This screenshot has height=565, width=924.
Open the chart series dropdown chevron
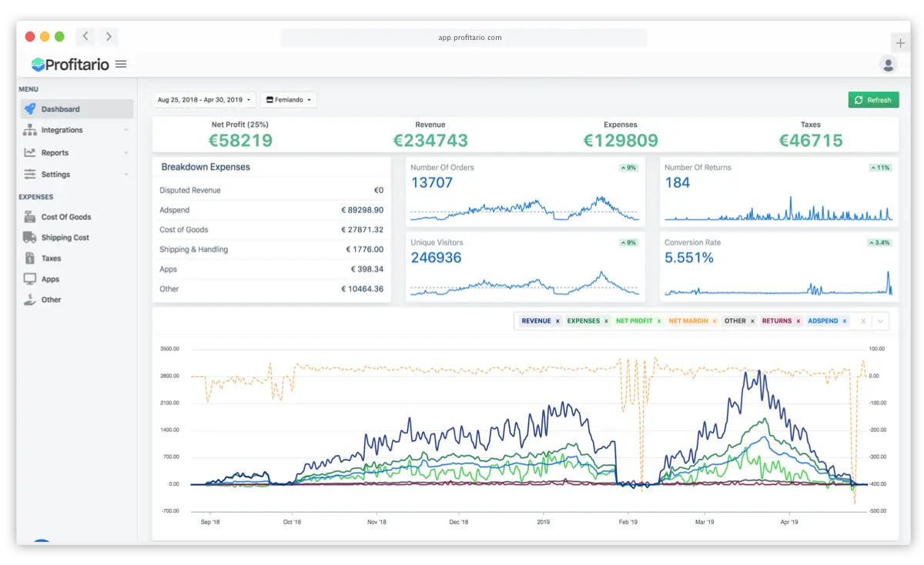[879, 320]
